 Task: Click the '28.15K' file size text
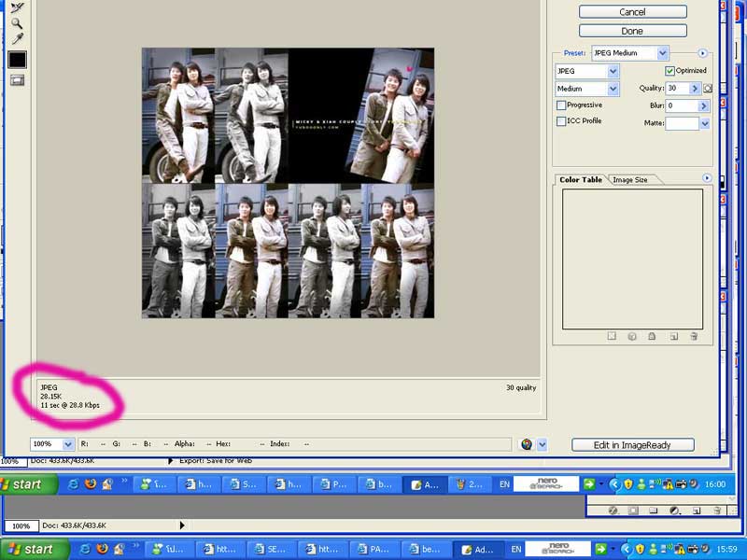(x=51, y=396)
